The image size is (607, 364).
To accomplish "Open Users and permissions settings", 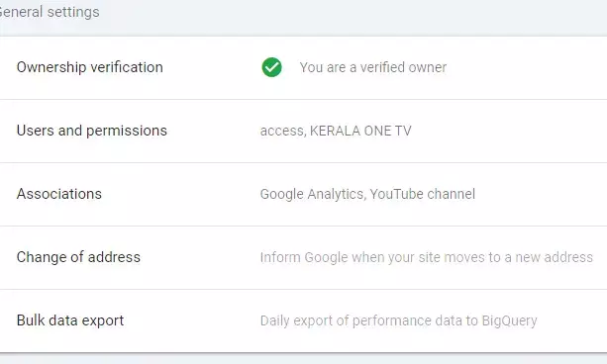I will [303, 132].
